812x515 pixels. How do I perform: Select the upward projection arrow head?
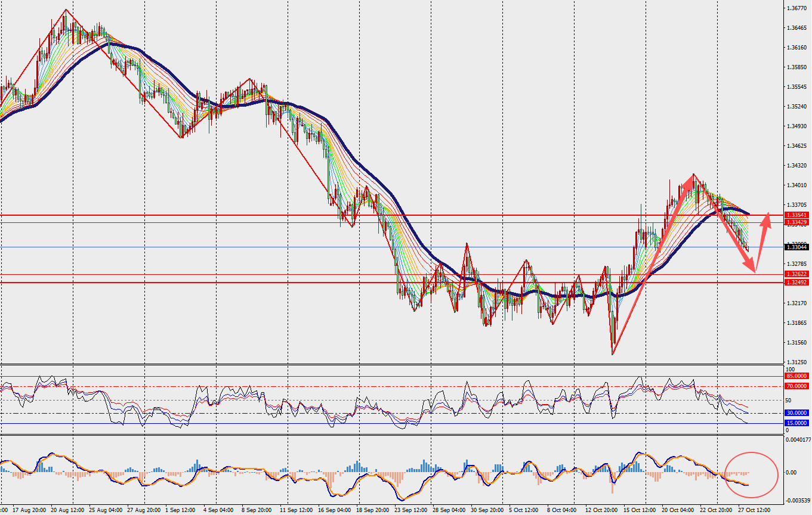[768, 218]
